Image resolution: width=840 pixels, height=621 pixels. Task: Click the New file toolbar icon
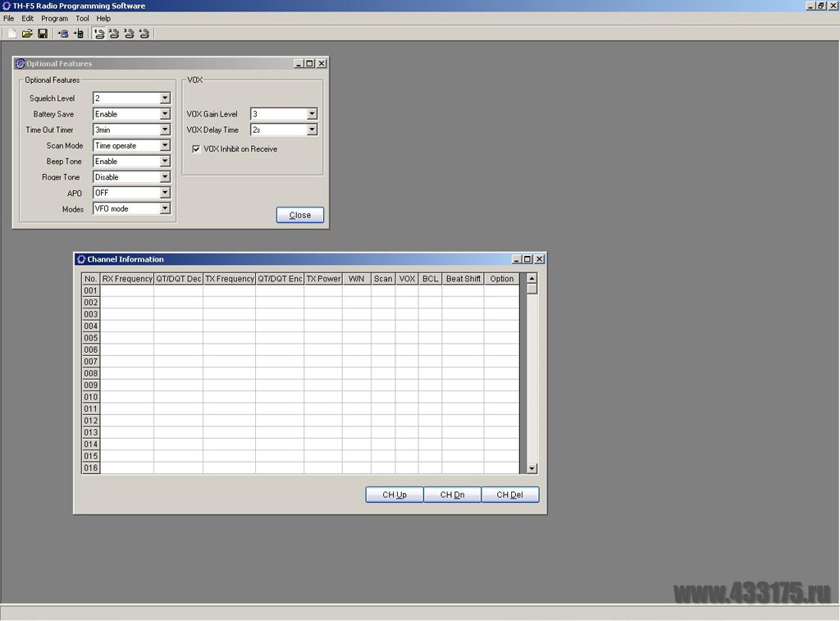click(x=11, y=34)
